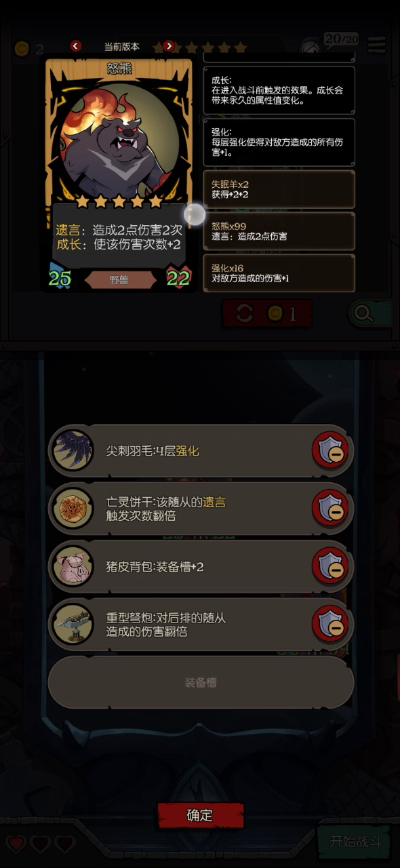Tap the magnifying glass search icon
Screen dimensions: 400x868
coord(363,313)
